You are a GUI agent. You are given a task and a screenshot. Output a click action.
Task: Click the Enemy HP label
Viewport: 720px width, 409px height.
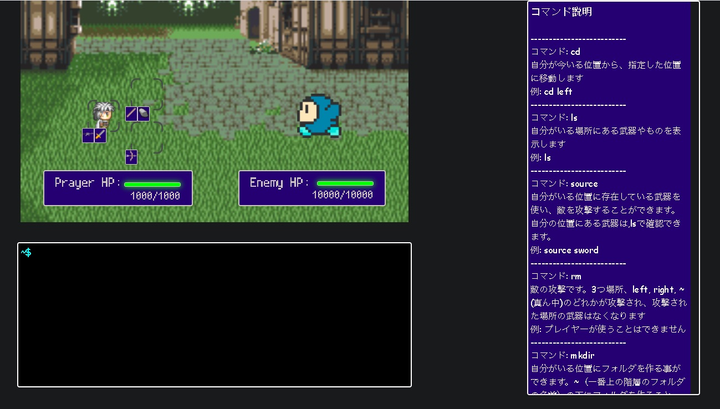280,183
